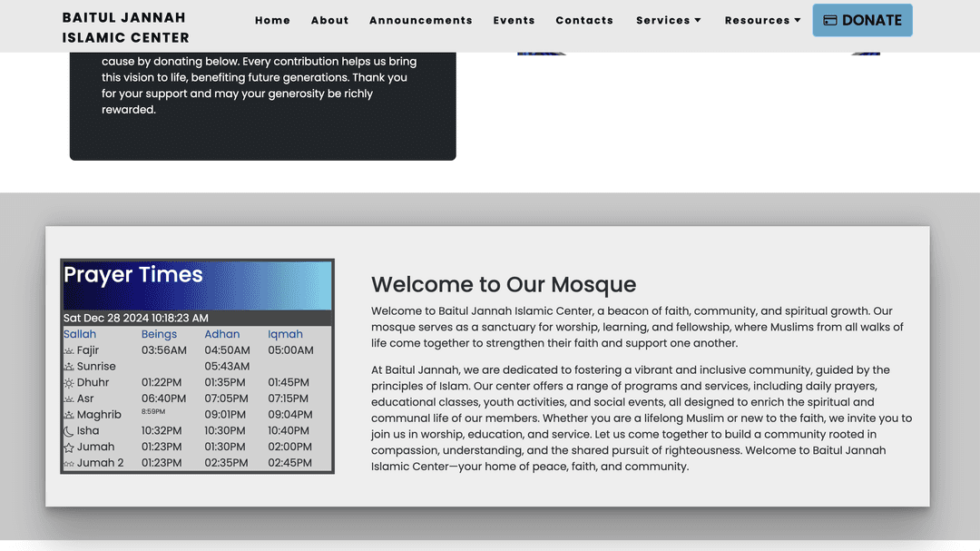Navigate to Announcements
This screenshot has width=980, height=551.
point(421,20)
